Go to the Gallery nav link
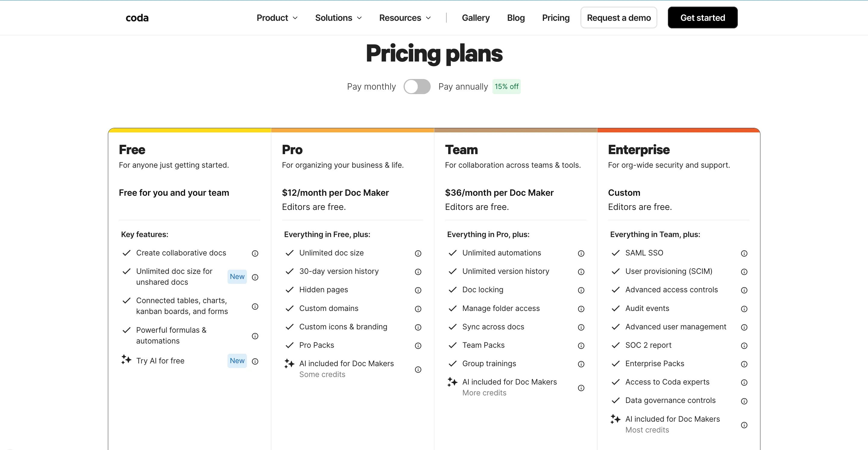Image resolution: width=868 pixels, height=450 pixels. pos(476,18)
